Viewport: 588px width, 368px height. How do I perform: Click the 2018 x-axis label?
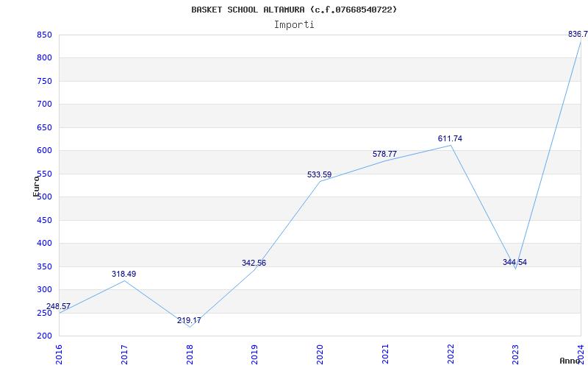point(190,355)
